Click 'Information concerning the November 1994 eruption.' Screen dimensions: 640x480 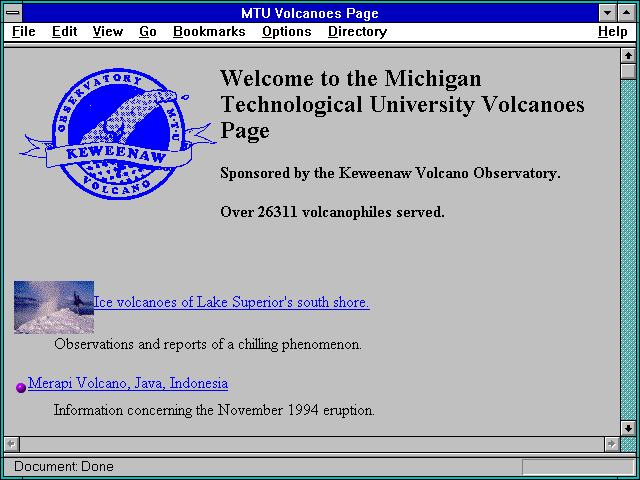pos(214,410)
